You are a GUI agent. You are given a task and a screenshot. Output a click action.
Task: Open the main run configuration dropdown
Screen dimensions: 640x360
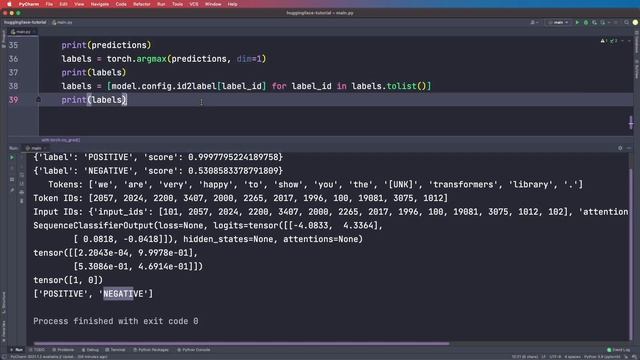point(558,22)
